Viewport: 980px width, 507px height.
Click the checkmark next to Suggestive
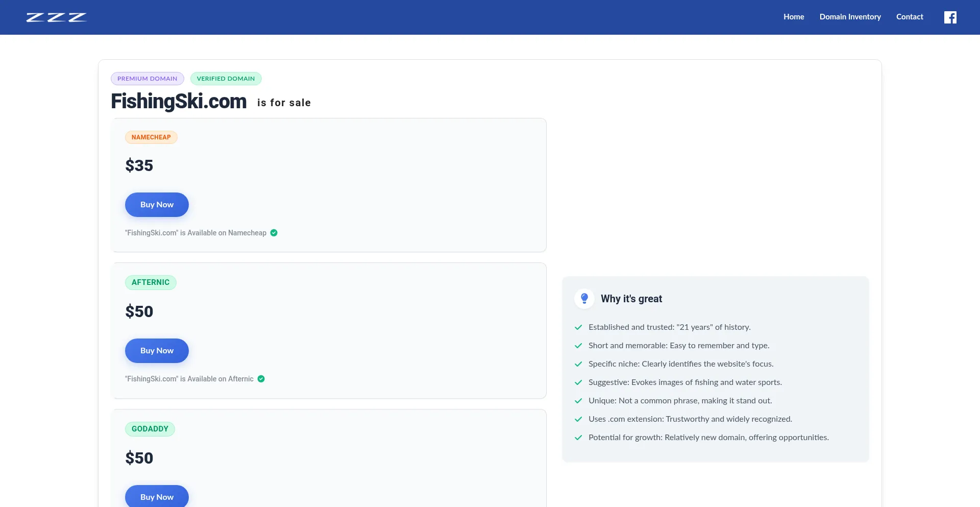578,382
